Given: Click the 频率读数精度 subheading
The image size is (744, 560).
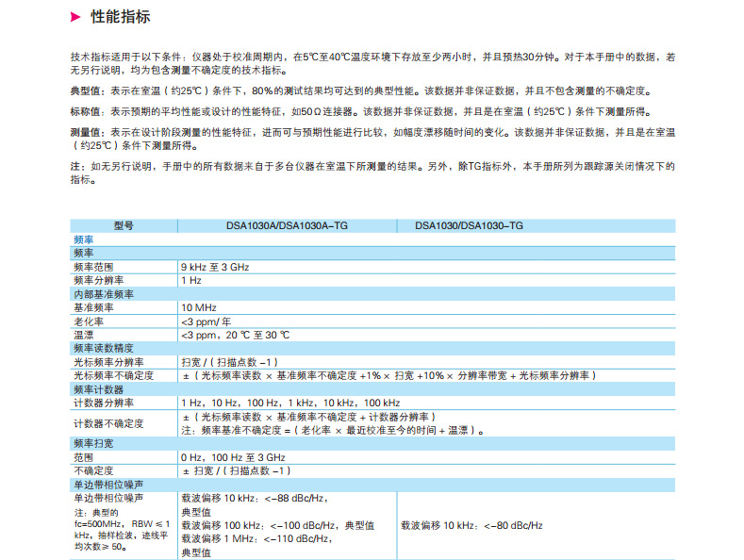Looking at the screenshot, I should coord(104,348).
